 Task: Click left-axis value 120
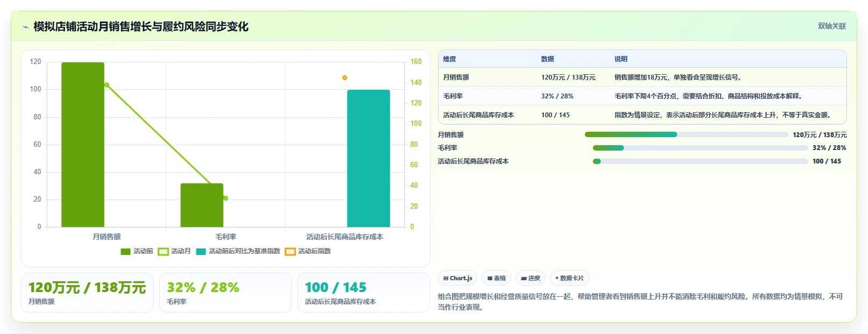35,62
